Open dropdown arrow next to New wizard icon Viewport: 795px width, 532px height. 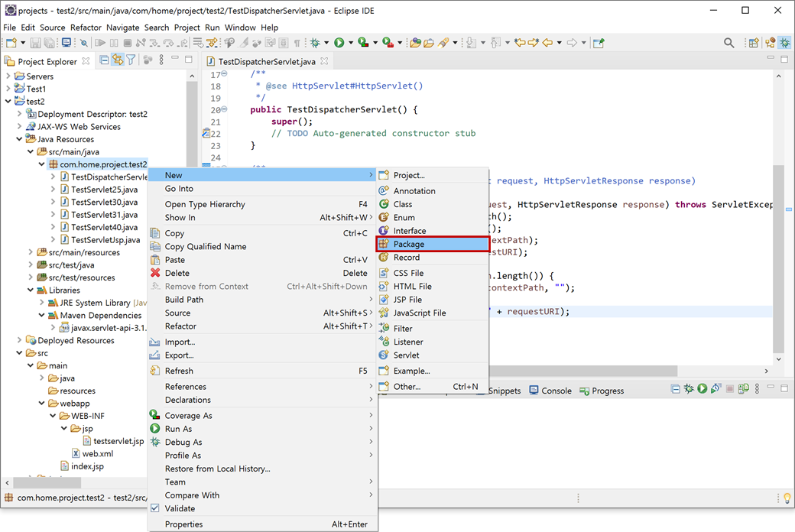click(x=22, y=43)
